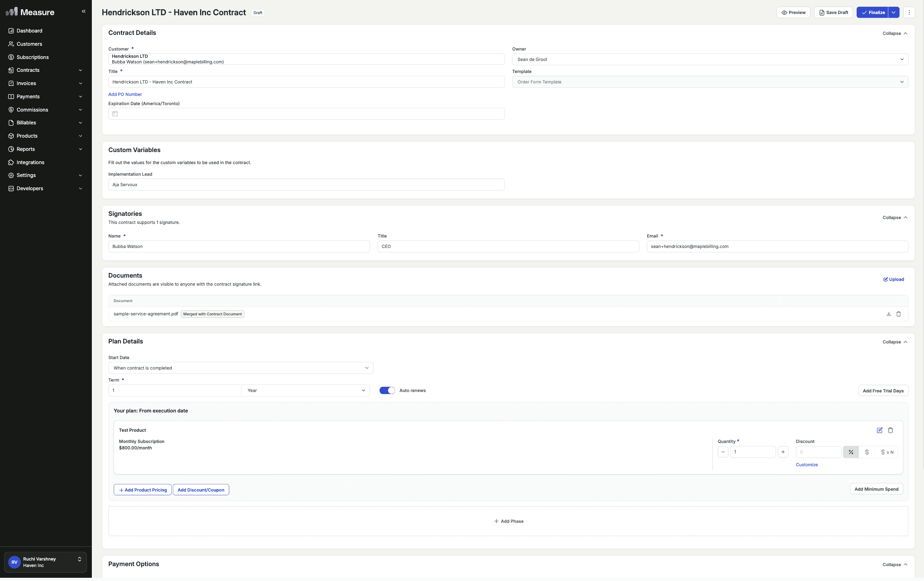
Task: Click the Save Draft button
Action: (x=833, y=12)
